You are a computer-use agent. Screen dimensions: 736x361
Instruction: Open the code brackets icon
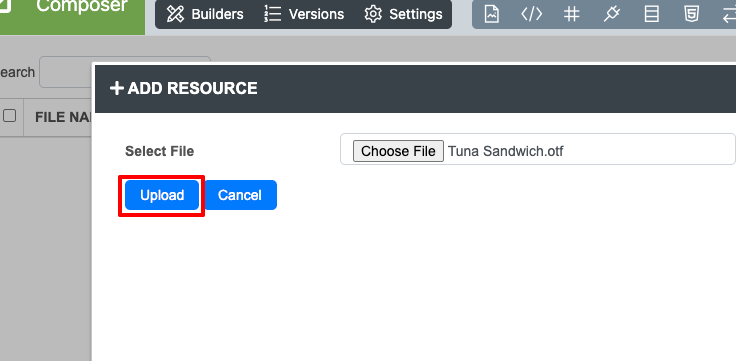click(x=531, y=14)
